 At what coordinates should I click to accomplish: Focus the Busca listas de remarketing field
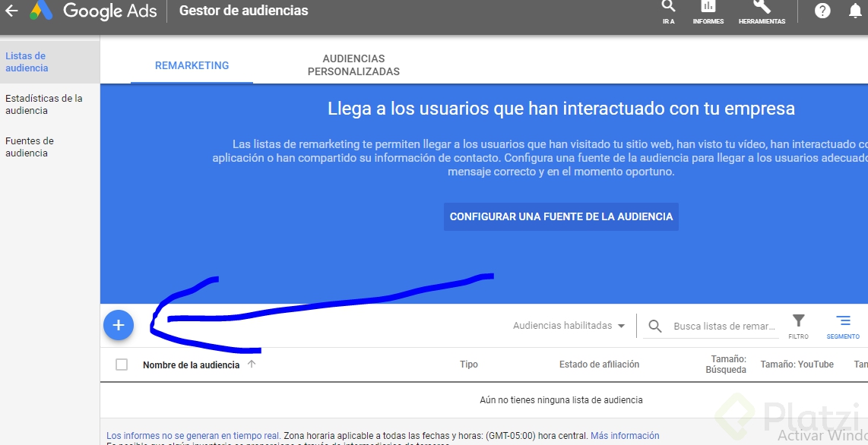724,326
